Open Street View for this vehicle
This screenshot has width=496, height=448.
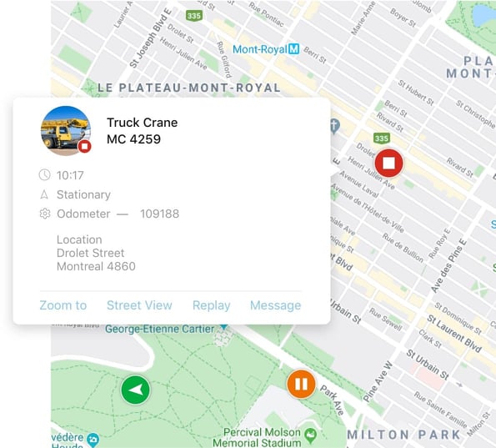(139, 305)
